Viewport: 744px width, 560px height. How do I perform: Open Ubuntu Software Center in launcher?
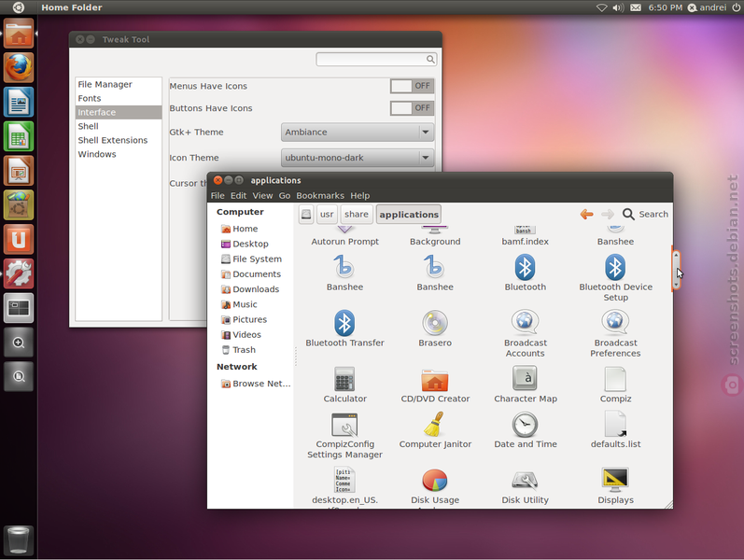point(19,205)
